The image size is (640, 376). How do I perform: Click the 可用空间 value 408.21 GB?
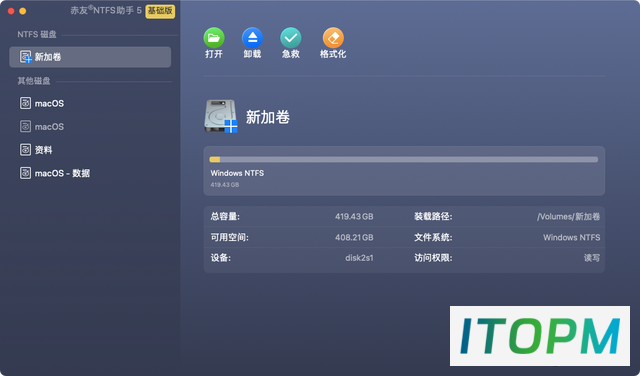click(x=354, y=237)
